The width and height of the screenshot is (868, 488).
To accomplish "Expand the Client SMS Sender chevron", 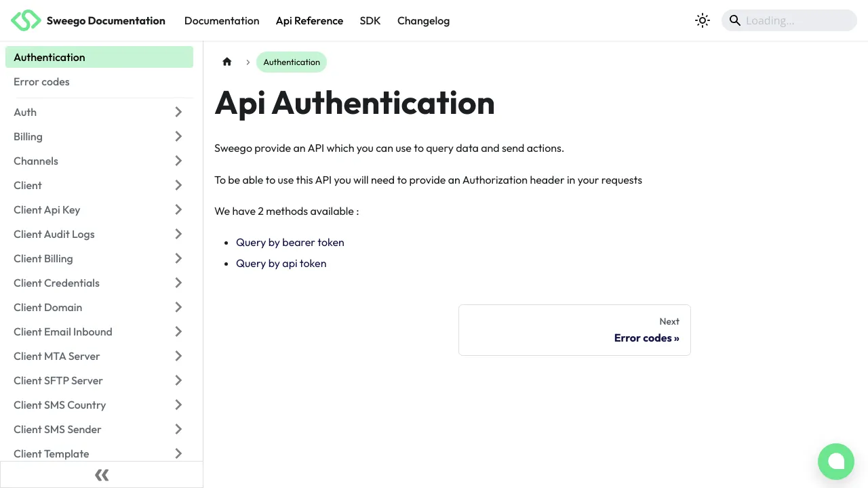I will pyautogui.click(x=178, y=429).
